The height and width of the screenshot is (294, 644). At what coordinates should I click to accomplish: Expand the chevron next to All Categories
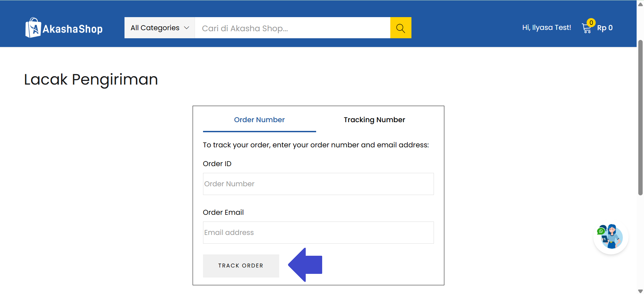187,28
